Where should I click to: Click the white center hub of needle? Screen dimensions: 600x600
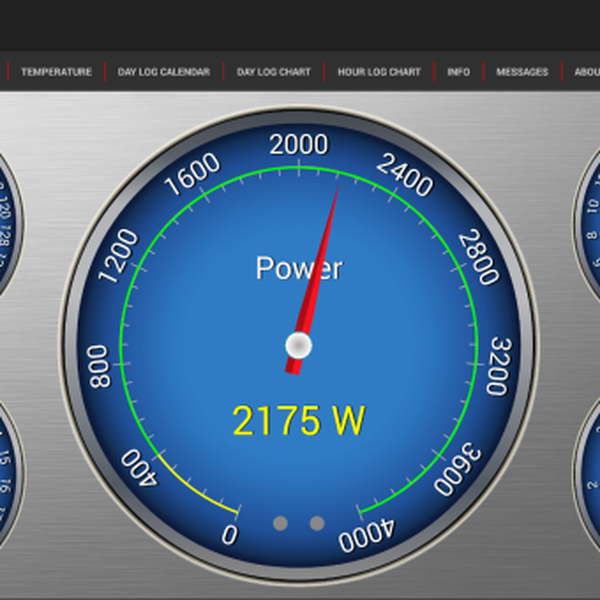tap(298, 346)
